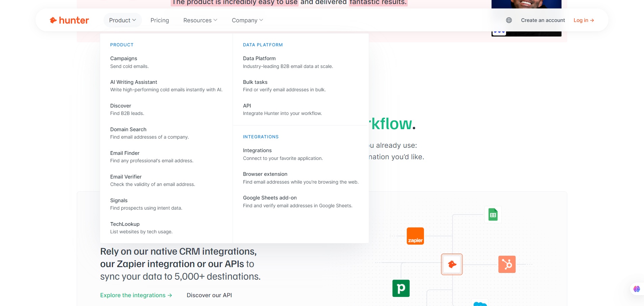Screen dimensions: 644x306
Task: Click the INTEGRATIONS section heading
Action: 261,137
